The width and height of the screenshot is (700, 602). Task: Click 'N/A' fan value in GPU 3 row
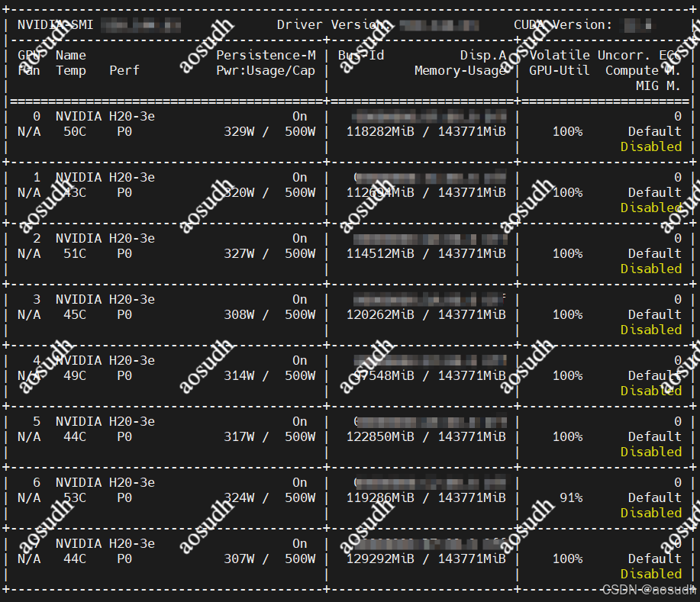point(29,315)
